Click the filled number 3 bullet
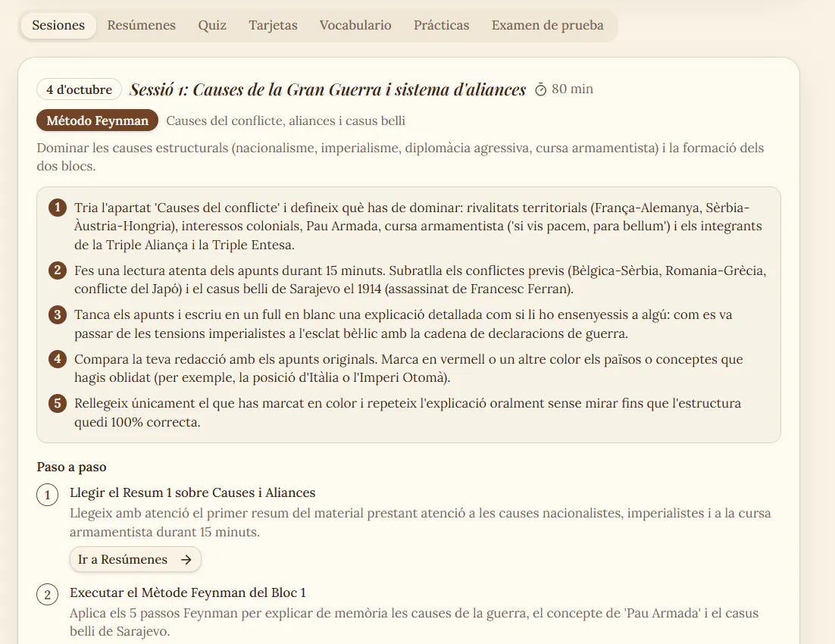Viewport: 835px width, 644px height. pos(58,314)
